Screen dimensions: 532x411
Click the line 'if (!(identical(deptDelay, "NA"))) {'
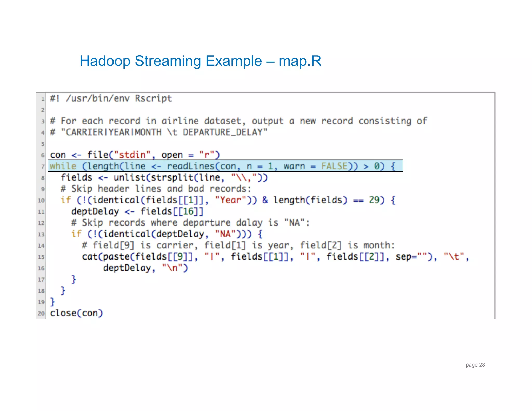pyautogui.click(x=167, y=234)
